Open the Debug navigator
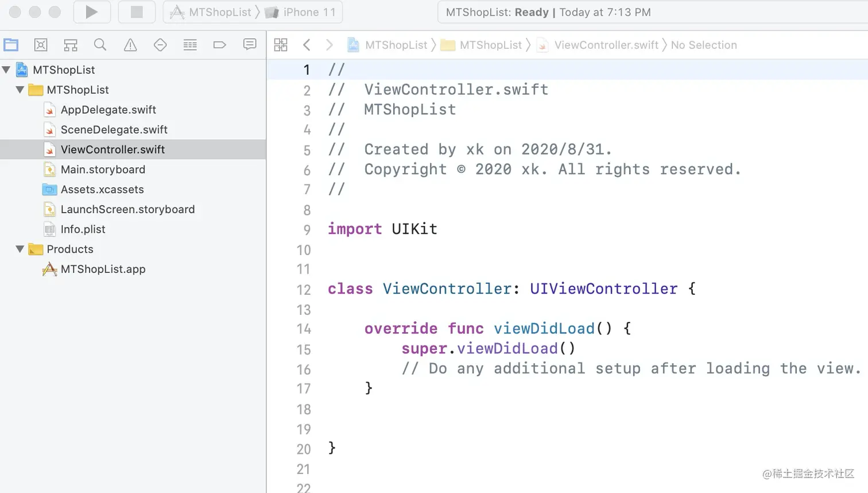This screenshot has height=493, width=868. [190, 45]
